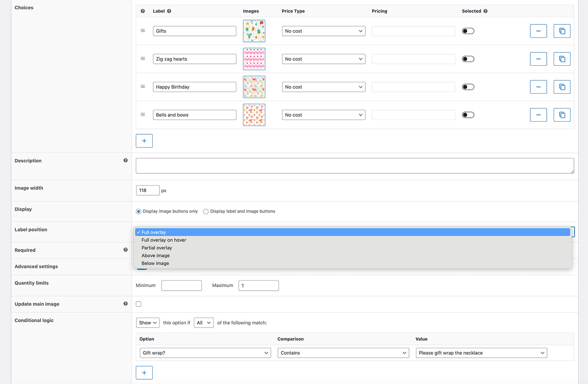Duplicate the Zig zag hearts choice
Screen dimensions: 588x384
click(562, 59)
